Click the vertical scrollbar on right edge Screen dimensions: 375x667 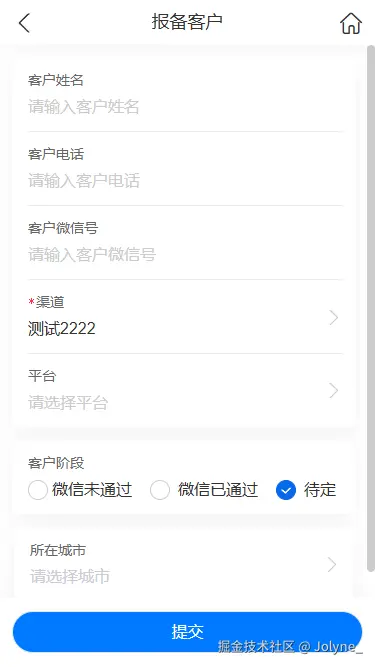(x=371, y=308)
